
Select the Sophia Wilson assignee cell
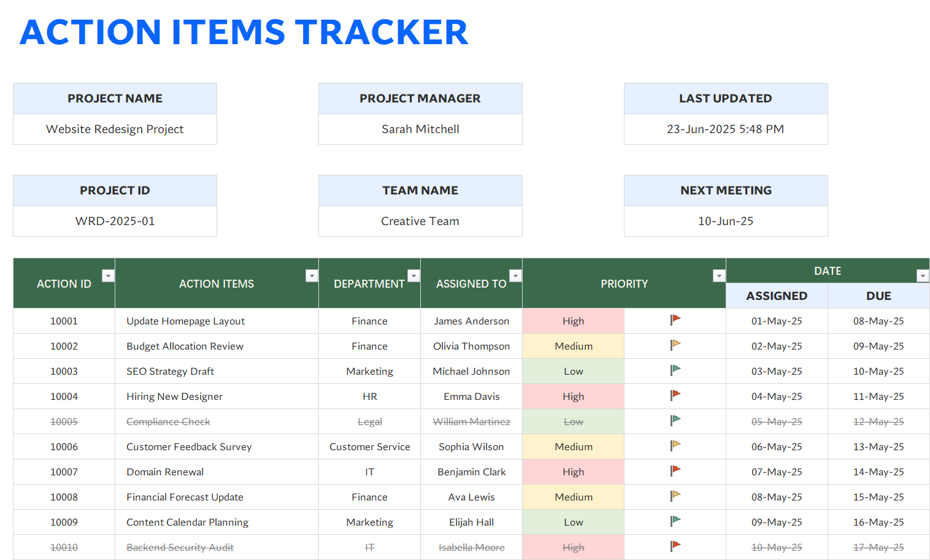coord(471,447)
